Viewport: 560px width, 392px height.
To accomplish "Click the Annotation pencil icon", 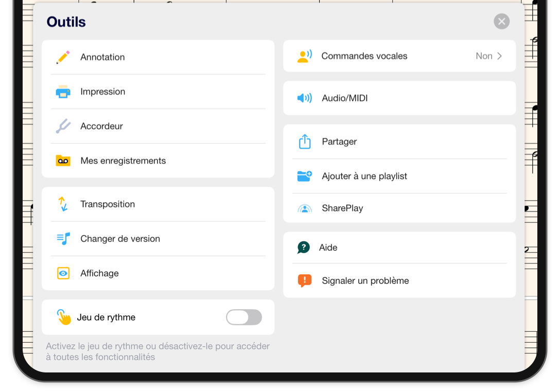I will tap(63, 57).
